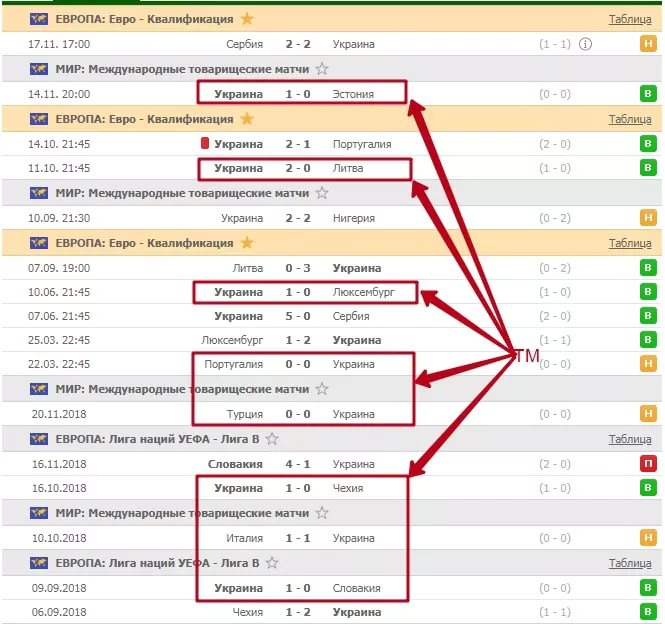This screenshot has height=624, width=665.
Task: Click the В badge for Люксембург 1-2 Украина
Action: (648, 340)
